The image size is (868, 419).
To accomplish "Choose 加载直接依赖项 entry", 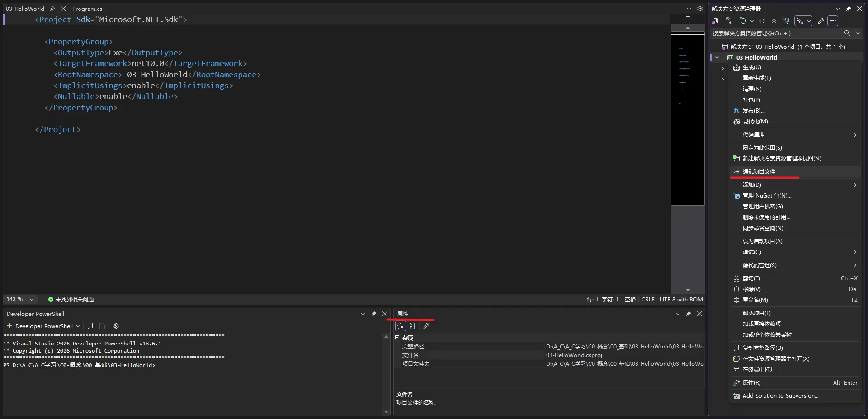I will click(x=795, y=324).
